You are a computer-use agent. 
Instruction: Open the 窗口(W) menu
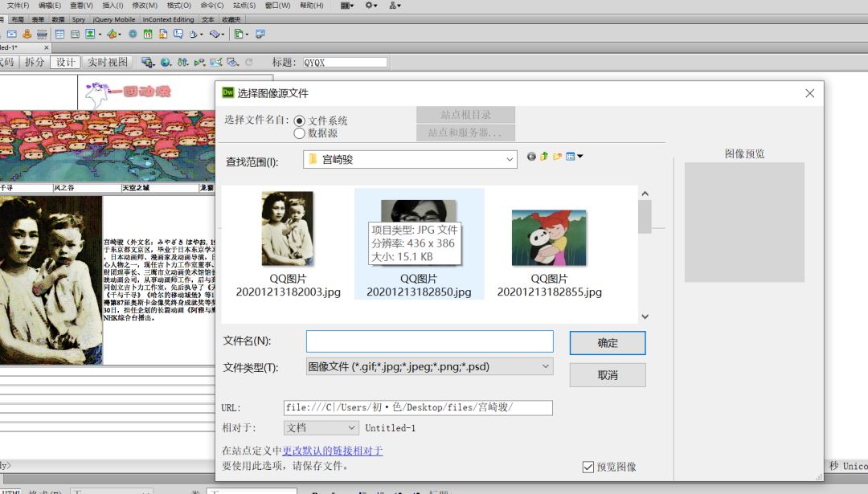(277, 6)
